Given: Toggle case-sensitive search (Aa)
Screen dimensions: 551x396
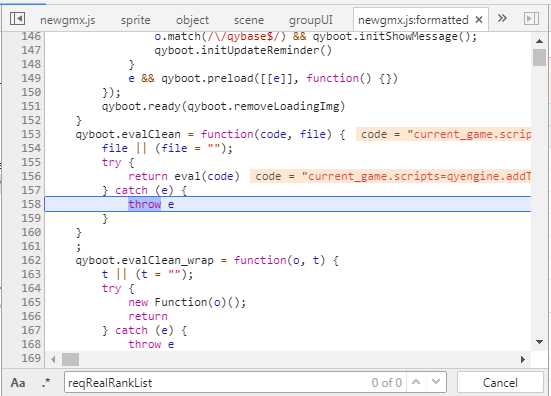Looking at the screenshot, I should tap(18, 382).
